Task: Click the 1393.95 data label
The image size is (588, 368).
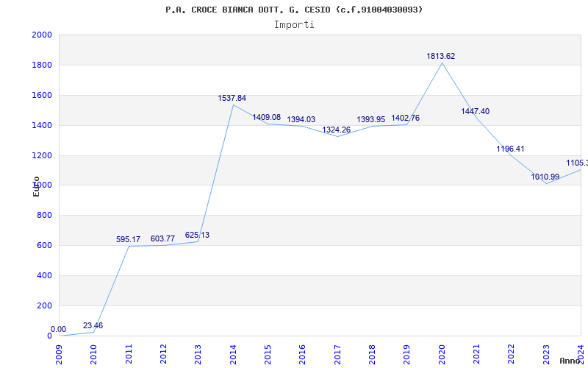Action: click(371, 119)
